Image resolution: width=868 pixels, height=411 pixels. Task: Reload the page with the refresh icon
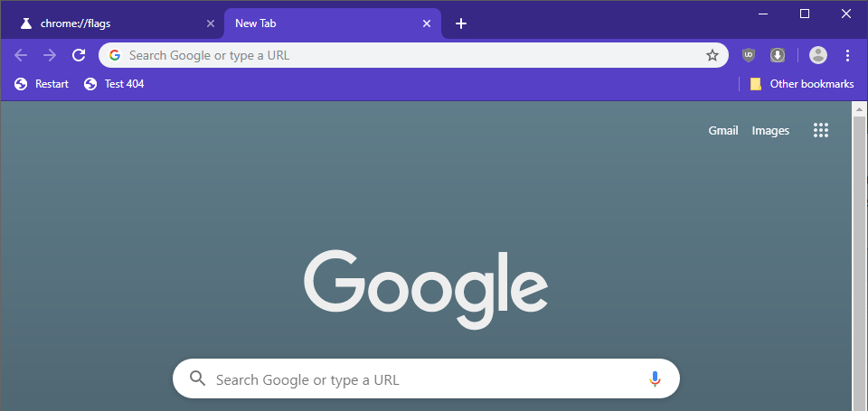(80, 55)
